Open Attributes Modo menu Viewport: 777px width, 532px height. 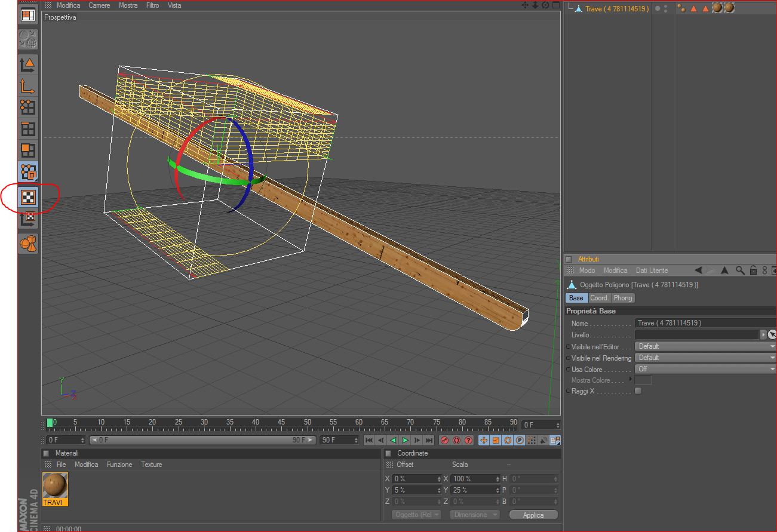(x=587, y=270)
